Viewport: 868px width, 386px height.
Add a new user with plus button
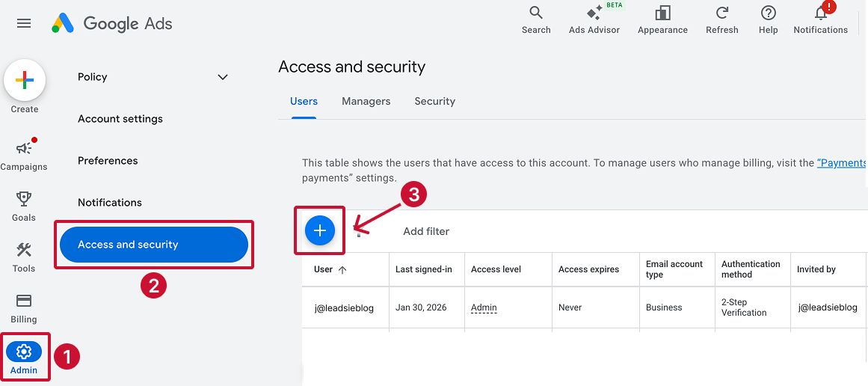[x=320, y=230]
